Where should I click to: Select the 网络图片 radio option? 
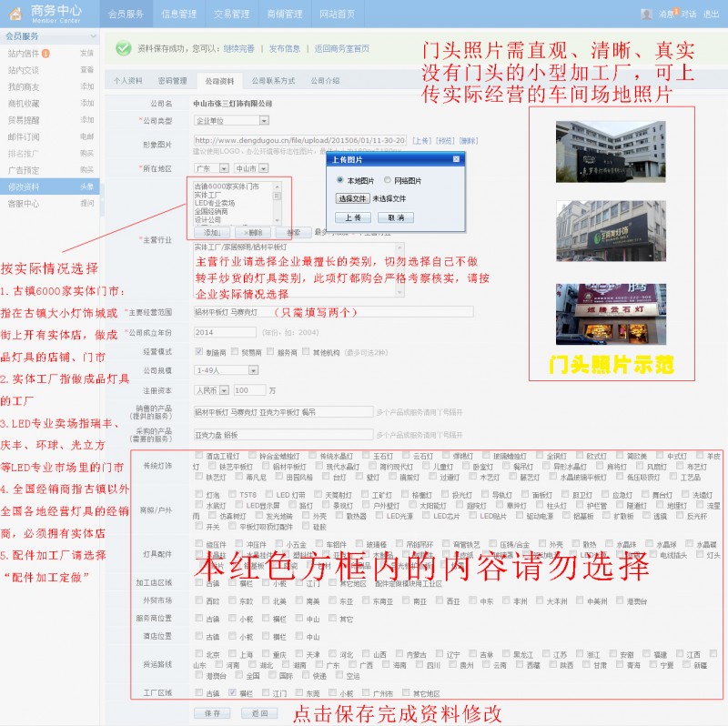click(x=388, y=180)
